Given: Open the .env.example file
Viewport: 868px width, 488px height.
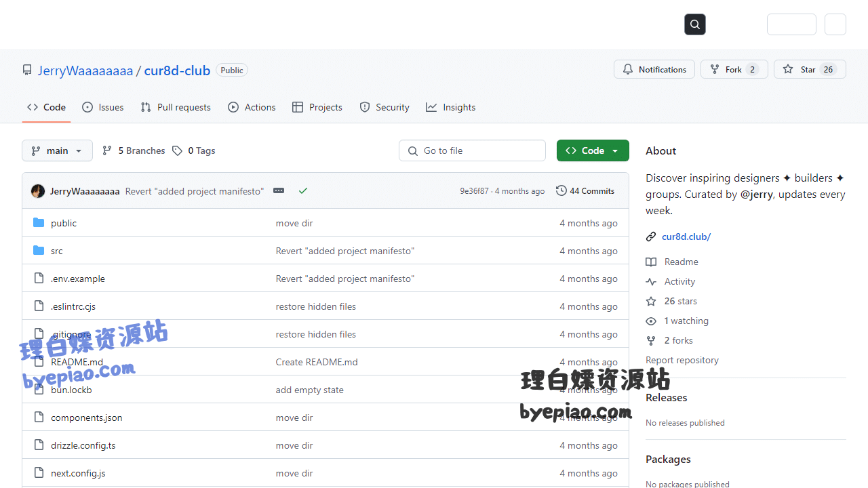Looking at the screenshot, I should point(78,279).
